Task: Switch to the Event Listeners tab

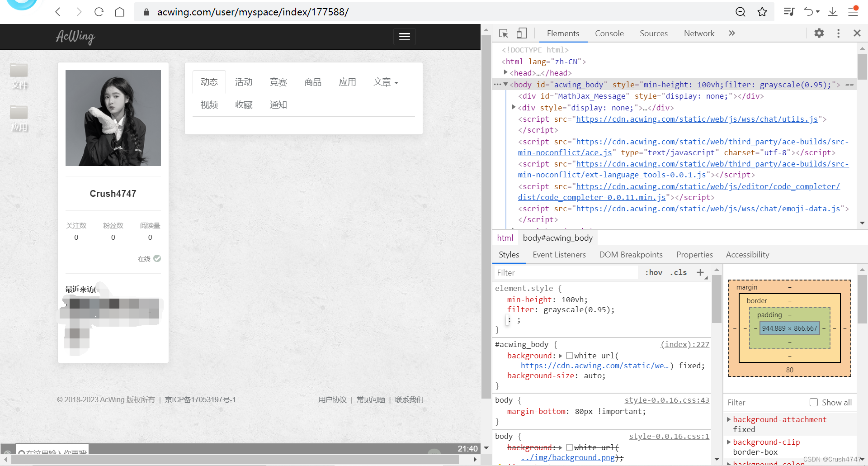Action: point(559,254)
